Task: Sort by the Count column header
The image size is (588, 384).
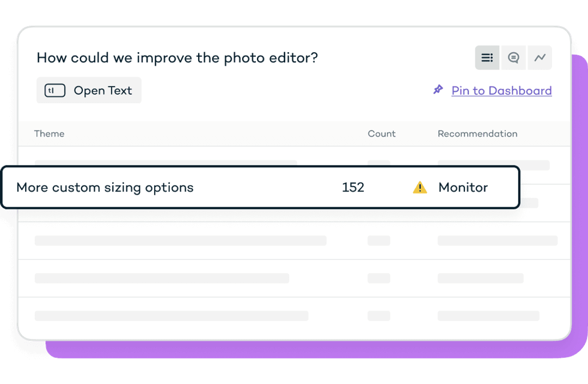Action: click(x=381, y=134)
